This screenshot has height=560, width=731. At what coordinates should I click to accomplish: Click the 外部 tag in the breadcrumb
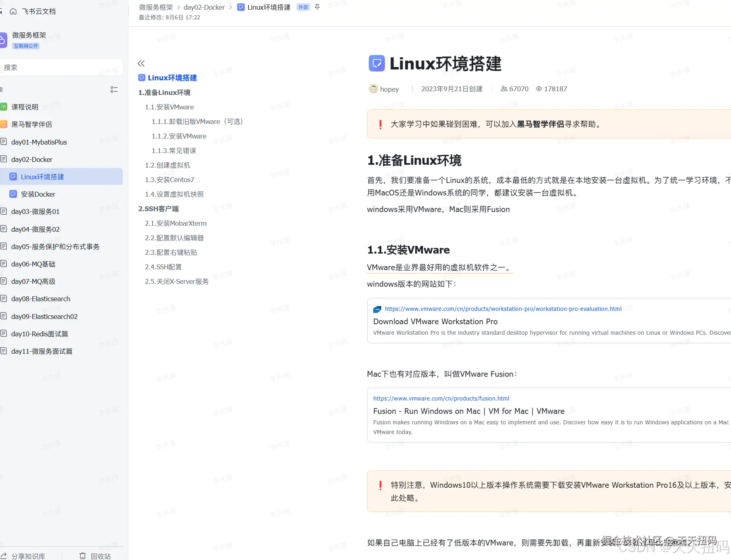(x=303, y=7)
